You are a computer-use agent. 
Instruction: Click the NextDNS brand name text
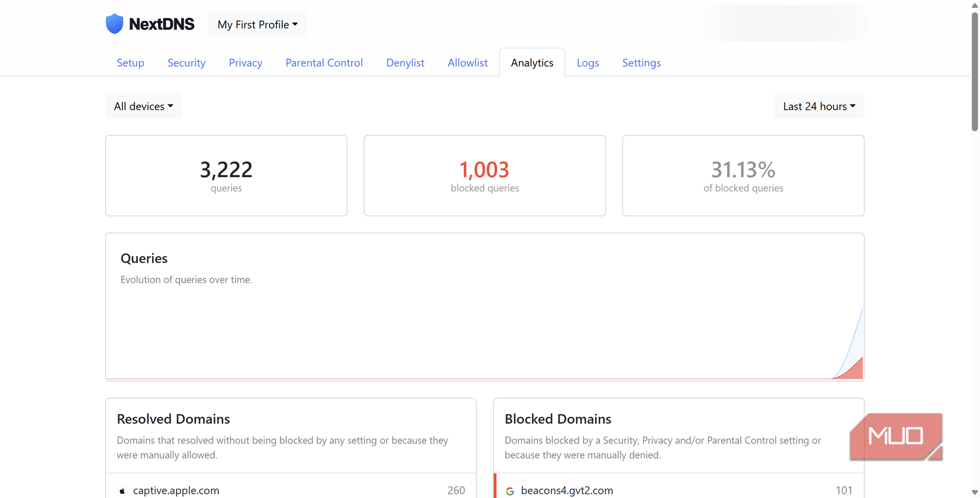point(162,24)
